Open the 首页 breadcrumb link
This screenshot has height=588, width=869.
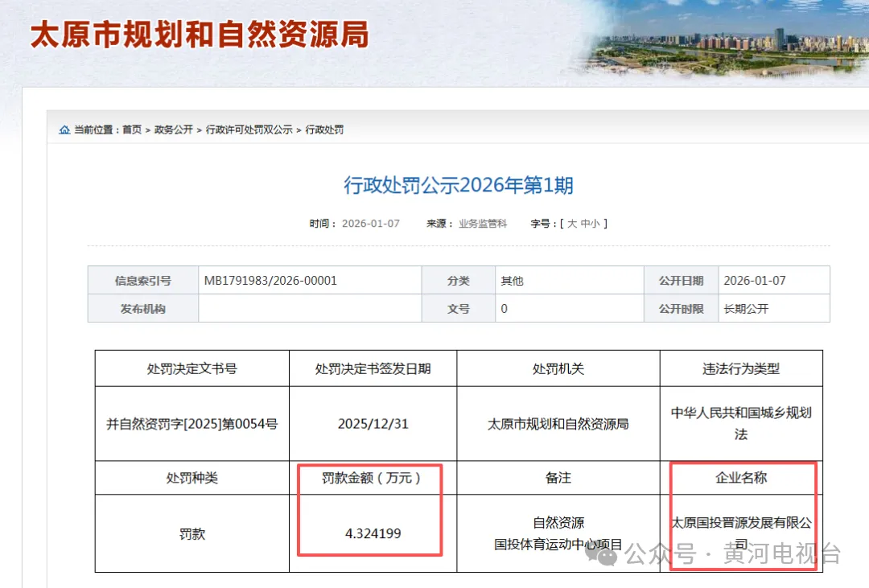pyautogui.click(x=132, y=130)
